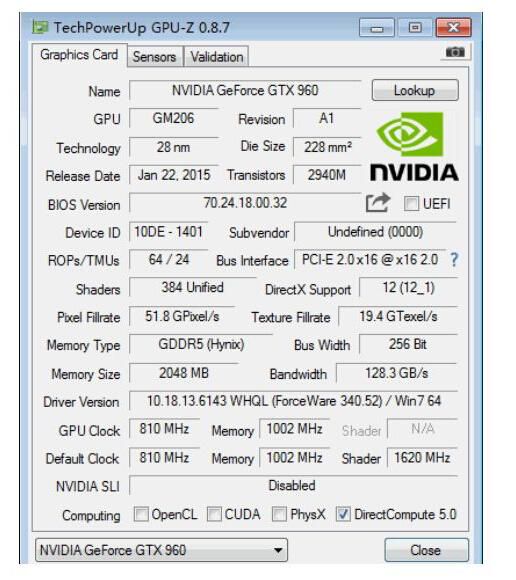Click the Close button at bottom
The image size is (516, 580).
point(426,550)
